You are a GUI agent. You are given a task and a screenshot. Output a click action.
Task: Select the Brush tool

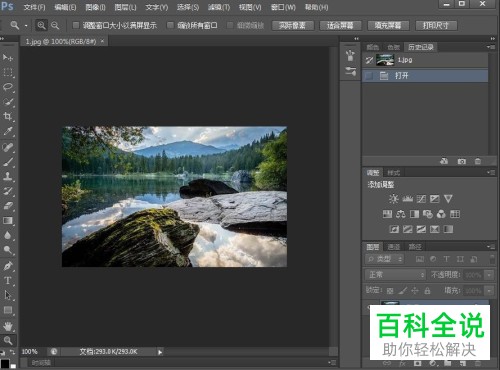click(x=7, y=162)
